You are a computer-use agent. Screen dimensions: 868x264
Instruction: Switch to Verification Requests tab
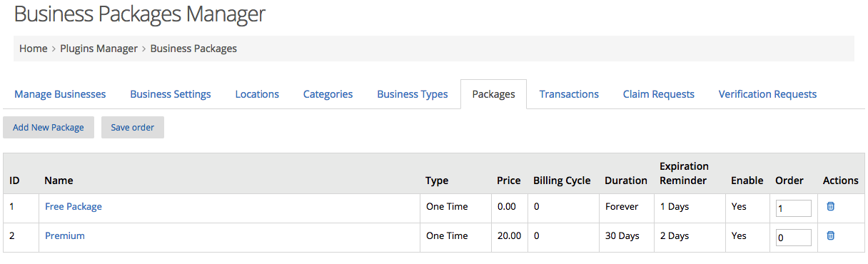click(767, 94)
